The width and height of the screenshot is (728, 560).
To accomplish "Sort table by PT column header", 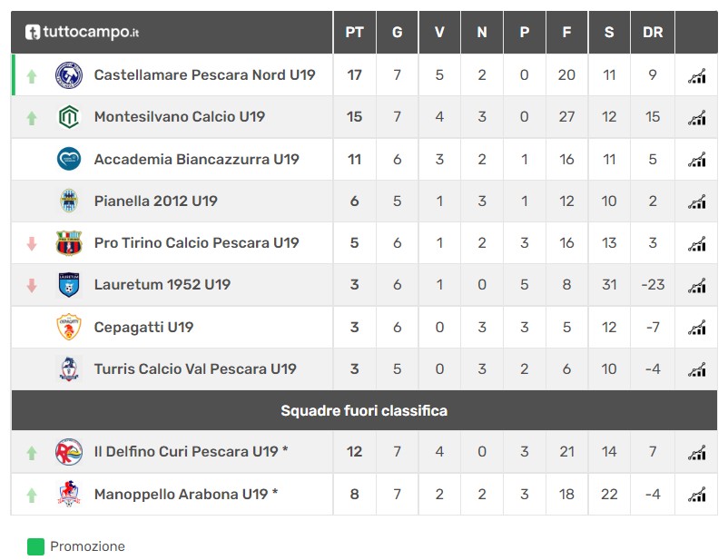I will 354,32.
